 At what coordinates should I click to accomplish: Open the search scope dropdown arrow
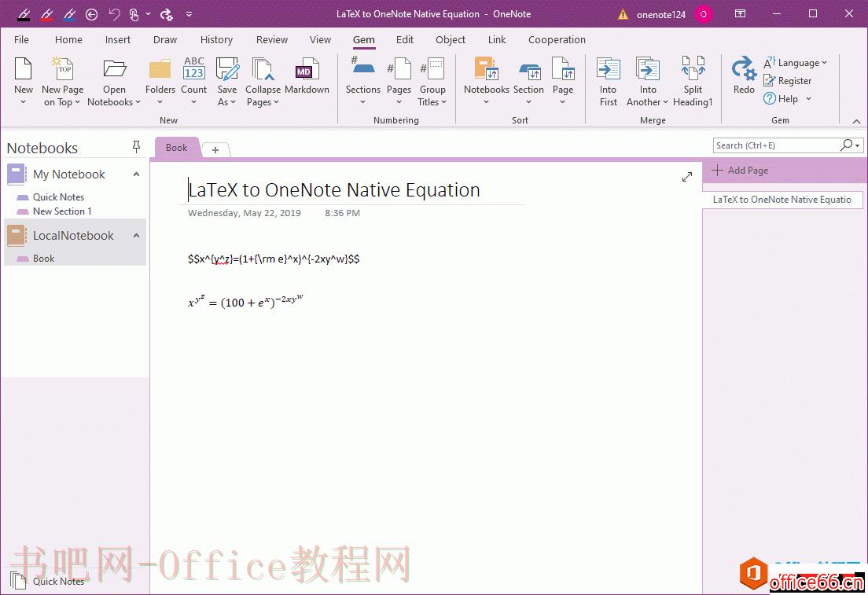coord(858,145)
